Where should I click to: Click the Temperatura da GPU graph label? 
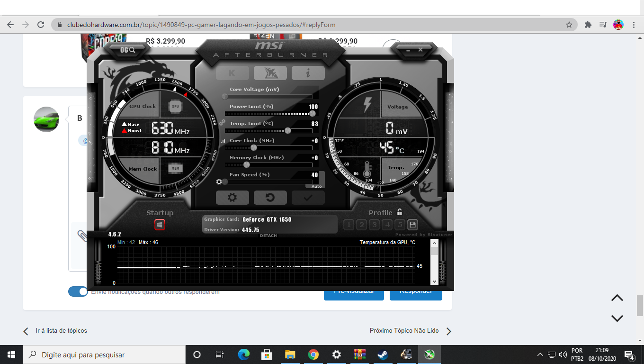tap(387, 242)
